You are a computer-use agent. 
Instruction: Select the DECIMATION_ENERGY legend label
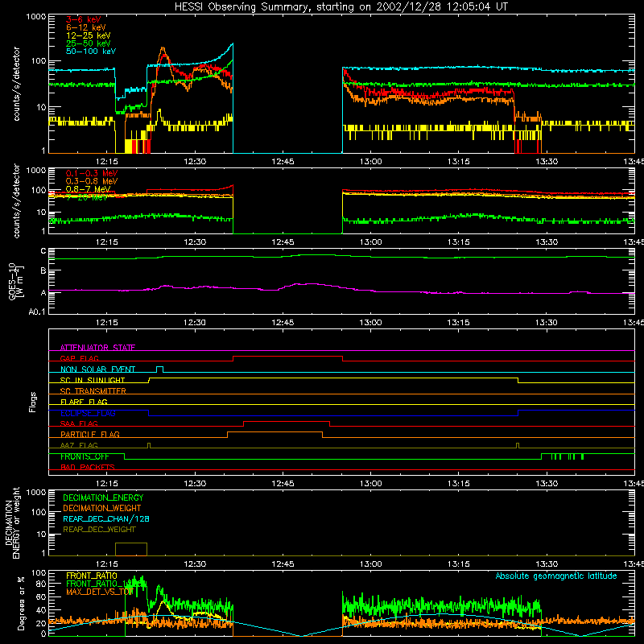[103, 497]
